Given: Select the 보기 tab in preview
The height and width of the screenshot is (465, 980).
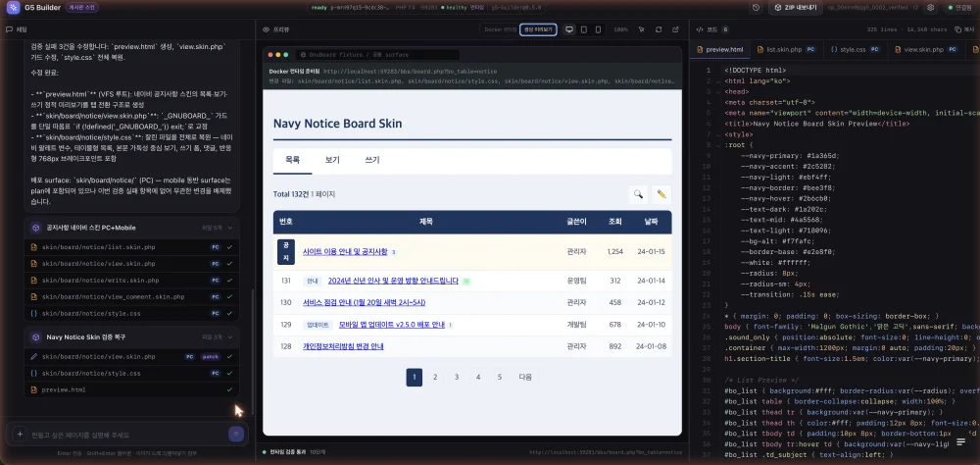Looking at the screenshot, I should (x=332, y=160).
